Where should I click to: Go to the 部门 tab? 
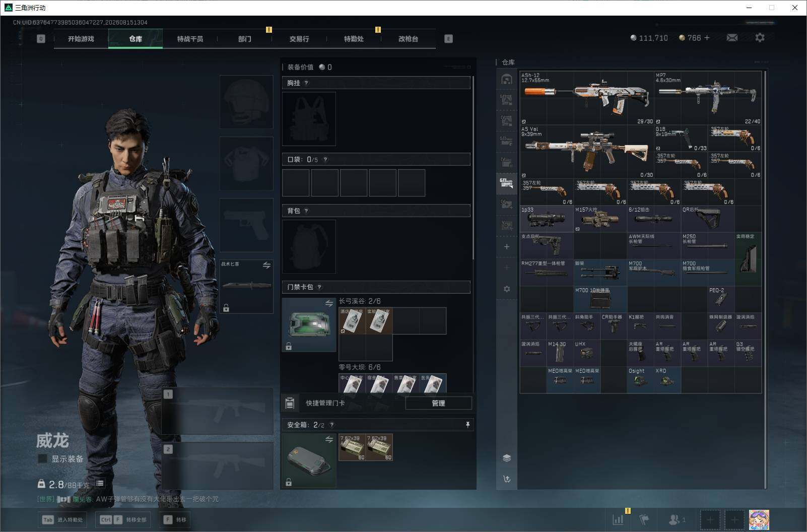[x=244, y=39]
